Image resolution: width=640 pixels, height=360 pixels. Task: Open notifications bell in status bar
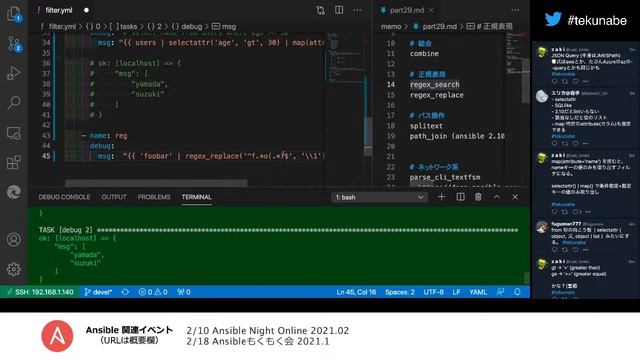pyautogui.click(x=517, y=292)
